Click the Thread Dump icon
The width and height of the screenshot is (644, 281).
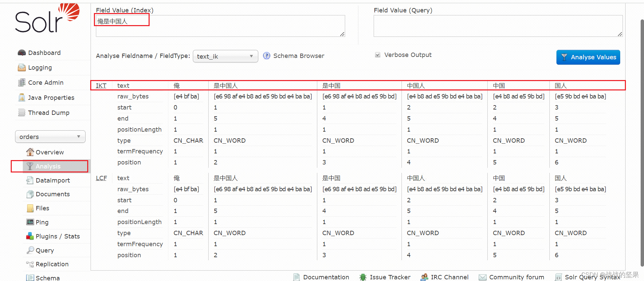point(22,113)
